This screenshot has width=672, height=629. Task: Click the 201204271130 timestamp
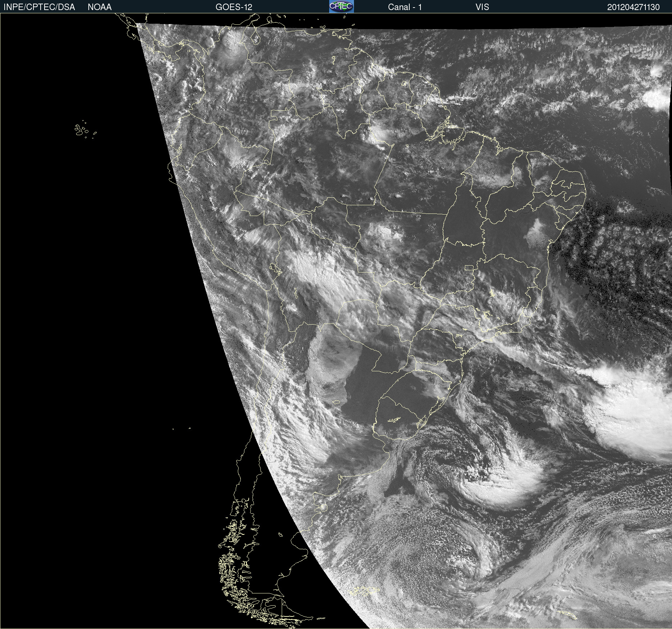point(633,7)
